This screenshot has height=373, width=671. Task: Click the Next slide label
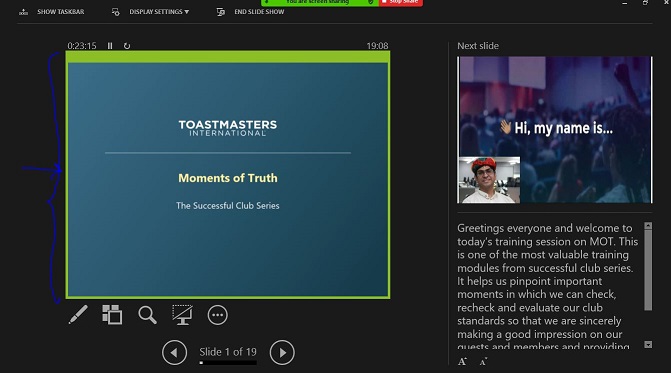point(478,46)
